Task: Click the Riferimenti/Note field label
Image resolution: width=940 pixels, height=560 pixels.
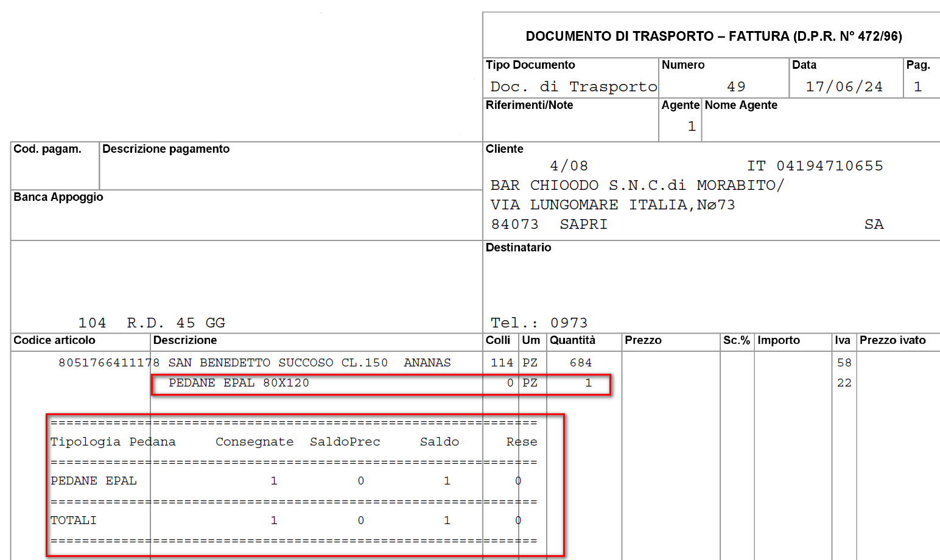Action: pos(529,105)
